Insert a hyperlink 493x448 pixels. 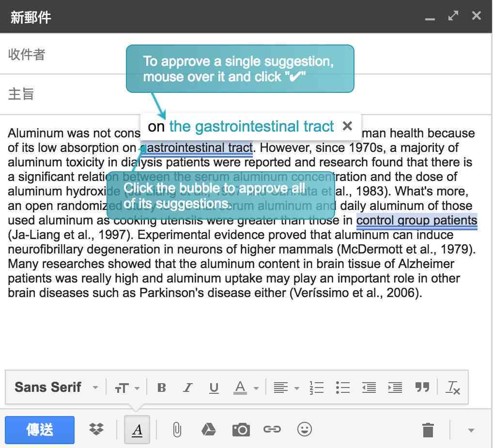coord(272,429)
